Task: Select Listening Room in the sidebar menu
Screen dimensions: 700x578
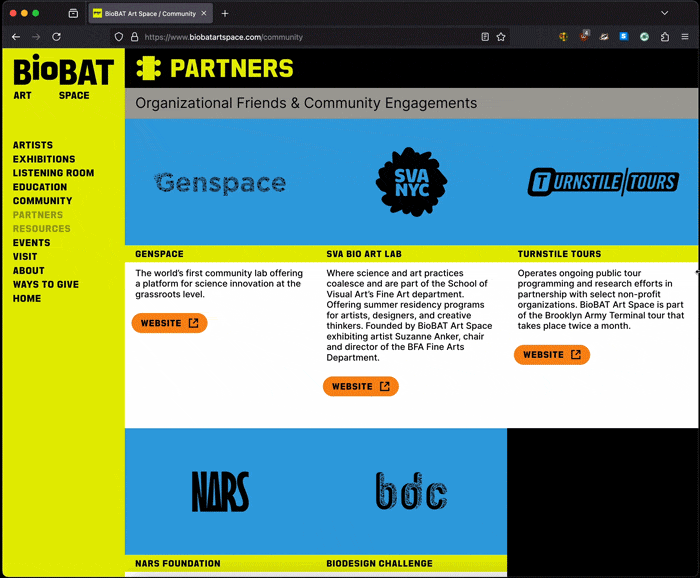Action: pos(53,173)
